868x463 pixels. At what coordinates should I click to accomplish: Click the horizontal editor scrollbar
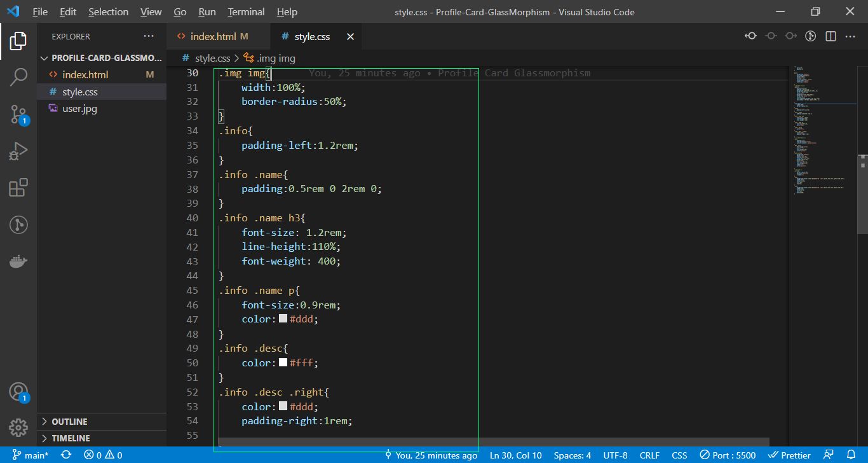click(x=493, y=442)
